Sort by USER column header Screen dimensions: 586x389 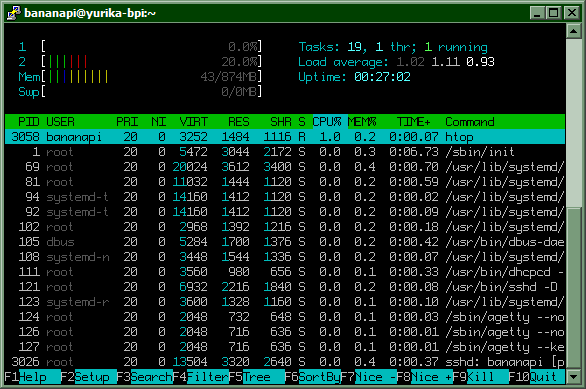click(x=61, y=122)
